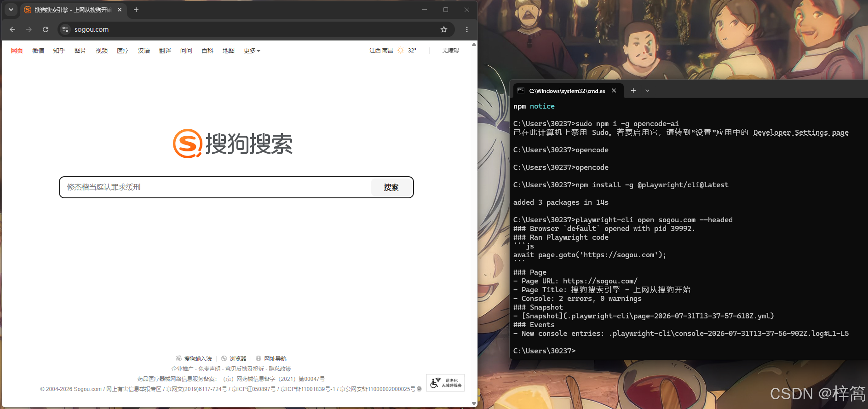The height and width of the screenshot is (409, 868).
Task: Switch to 视频 search category
Action: pyautogui.click(x=102, y=51)
